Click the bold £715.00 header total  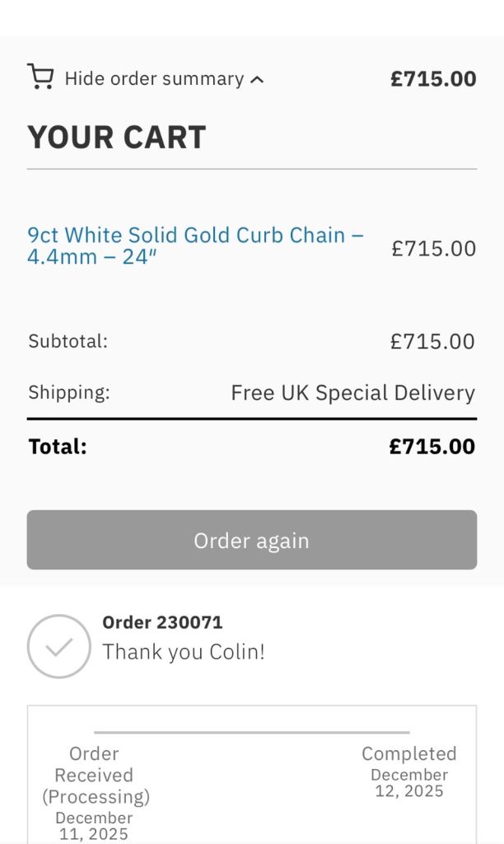[x=433, y=79]
